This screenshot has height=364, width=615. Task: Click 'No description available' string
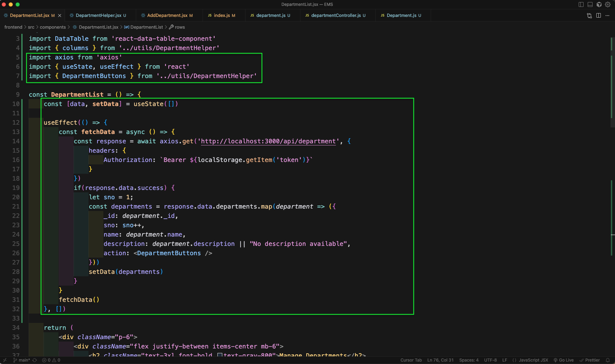click(x=298, y=244)
